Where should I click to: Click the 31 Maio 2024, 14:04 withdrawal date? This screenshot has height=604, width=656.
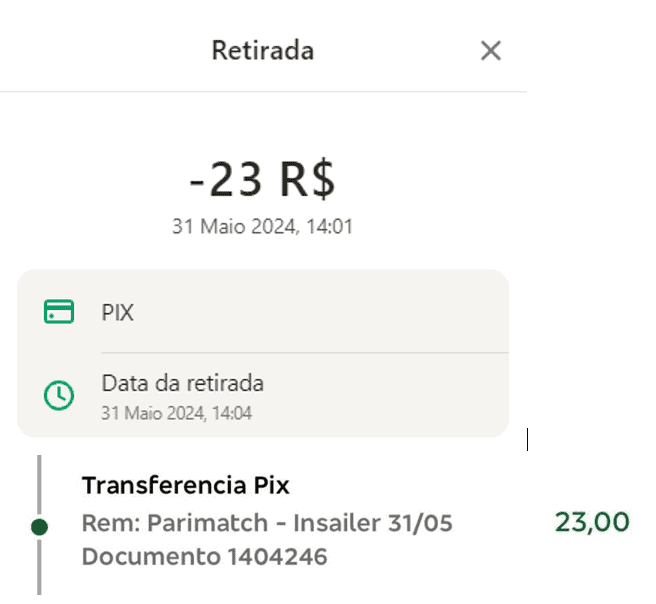(x=177, y=413)
